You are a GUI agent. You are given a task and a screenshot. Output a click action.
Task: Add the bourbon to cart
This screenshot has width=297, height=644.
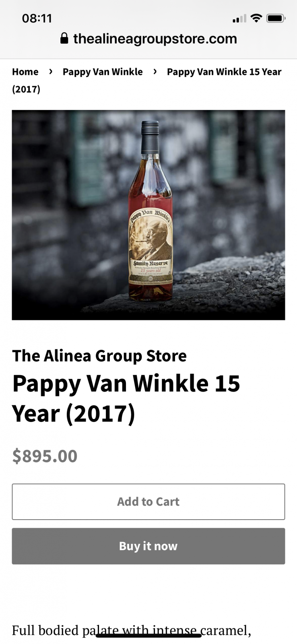[148, 502]
